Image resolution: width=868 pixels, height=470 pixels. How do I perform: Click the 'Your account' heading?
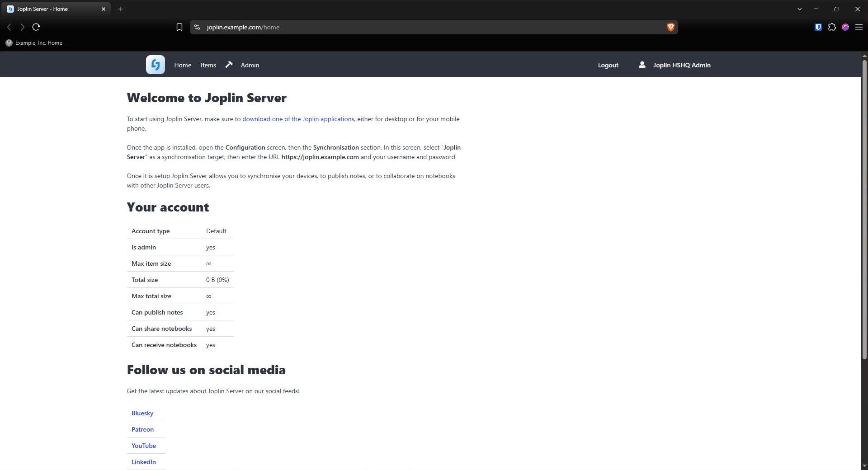[x=168, y=207]
